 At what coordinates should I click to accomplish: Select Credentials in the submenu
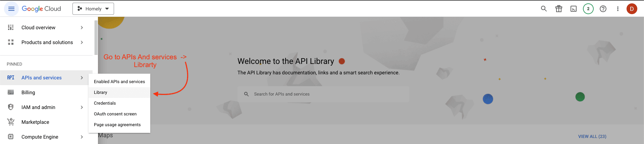[105, 103]
